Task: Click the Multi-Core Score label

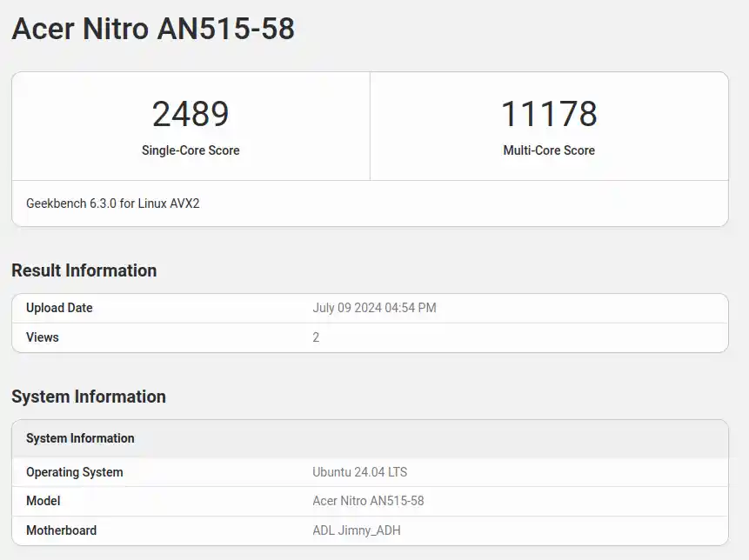Action: tap(549, 150)
